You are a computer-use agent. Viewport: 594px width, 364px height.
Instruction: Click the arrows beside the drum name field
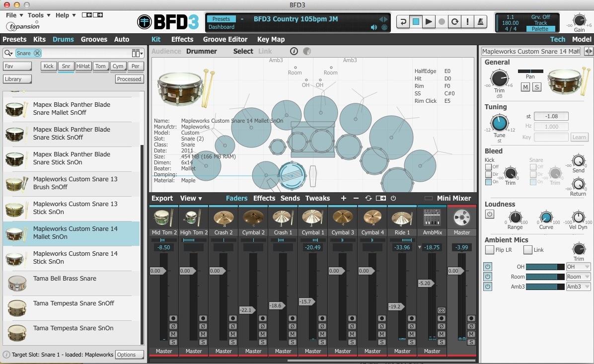tap(589, 51)
